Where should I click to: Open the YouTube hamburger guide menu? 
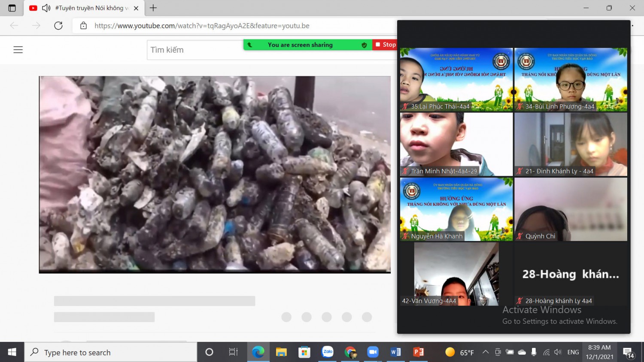(18, 50)
